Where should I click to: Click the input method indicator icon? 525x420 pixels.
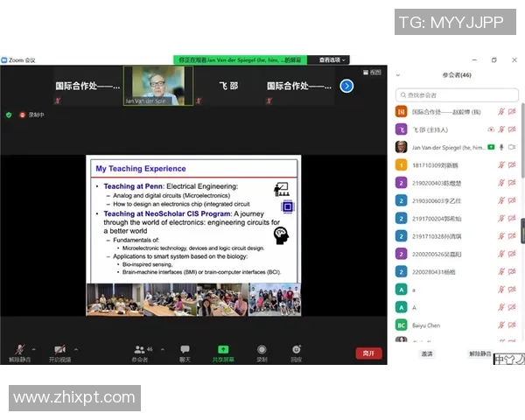pyautogui.click(x=509, y=360)
